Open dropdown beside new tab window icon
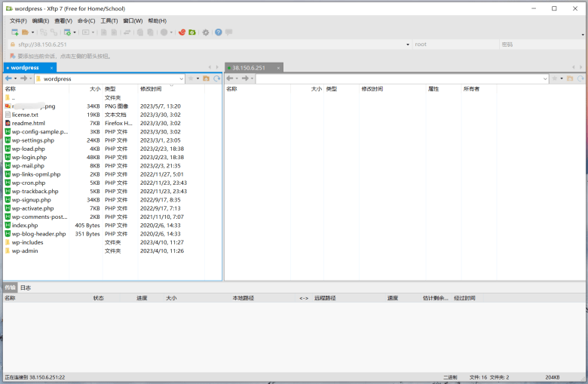Screen dimensions: 588x384 tap(75, 32)
